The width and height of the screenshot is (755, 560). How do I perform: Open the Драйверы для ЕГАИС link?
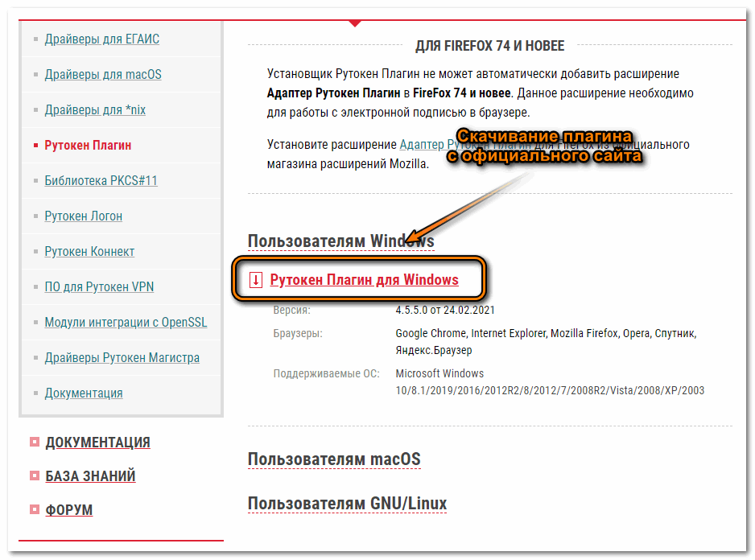[x=101, y=39]
